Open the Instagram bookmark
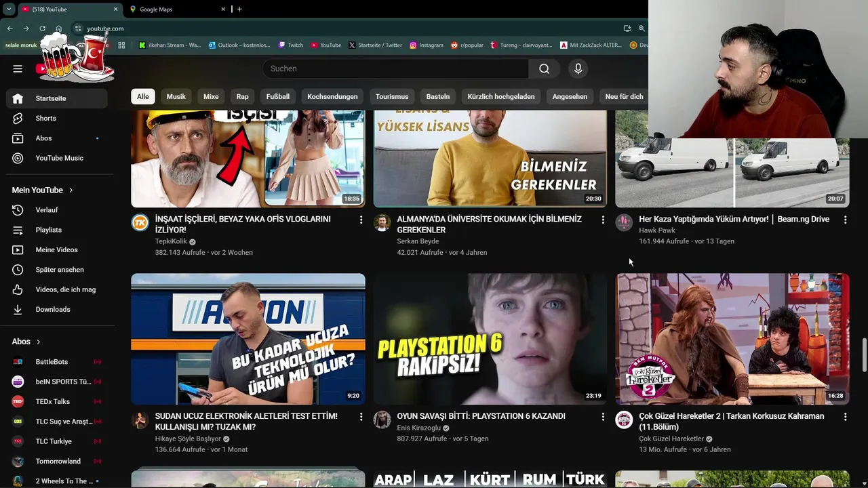The height and width of the screenshot is (488, 868). coord(426,45)
